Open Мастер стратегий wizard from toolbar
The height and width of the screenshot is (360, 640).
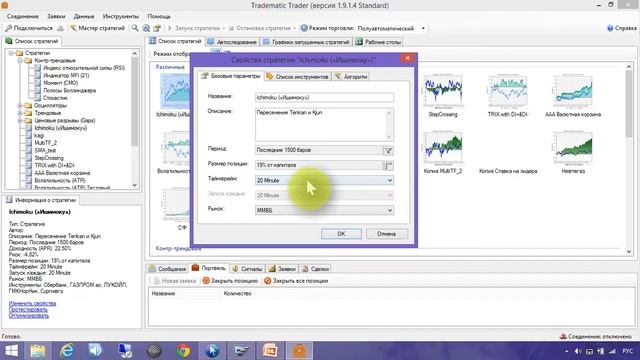[97, 28]
